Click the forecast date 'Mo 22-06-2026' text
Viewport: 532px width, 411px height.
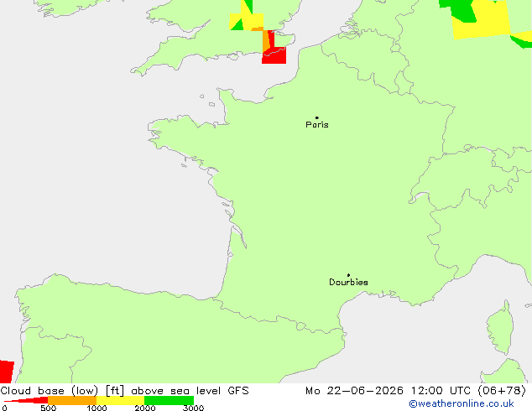(355, 391)
